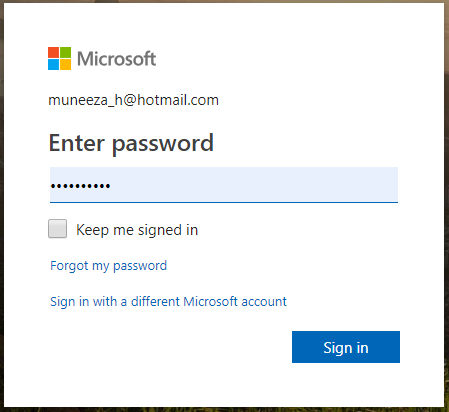Click the Microsoft four-square logo
This screenshot has height=412, width=449.
click(59, 58)
